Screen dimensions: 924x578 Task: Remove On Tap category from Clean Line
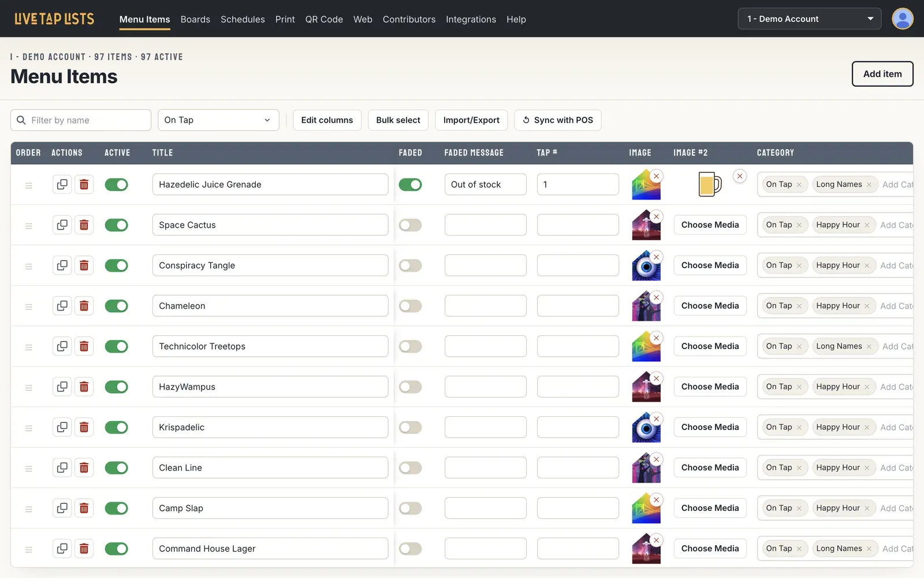[x=799, y=468]
